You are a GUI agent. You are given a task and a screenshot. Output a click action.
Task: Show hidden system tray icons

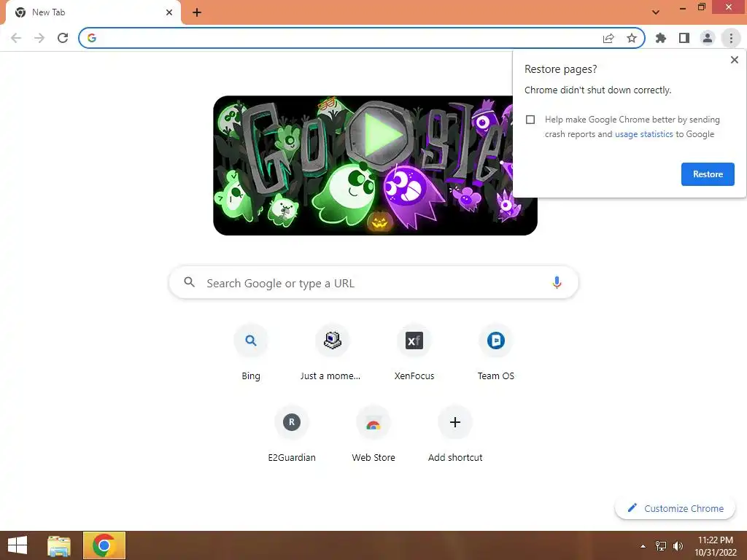coord(643,546)
